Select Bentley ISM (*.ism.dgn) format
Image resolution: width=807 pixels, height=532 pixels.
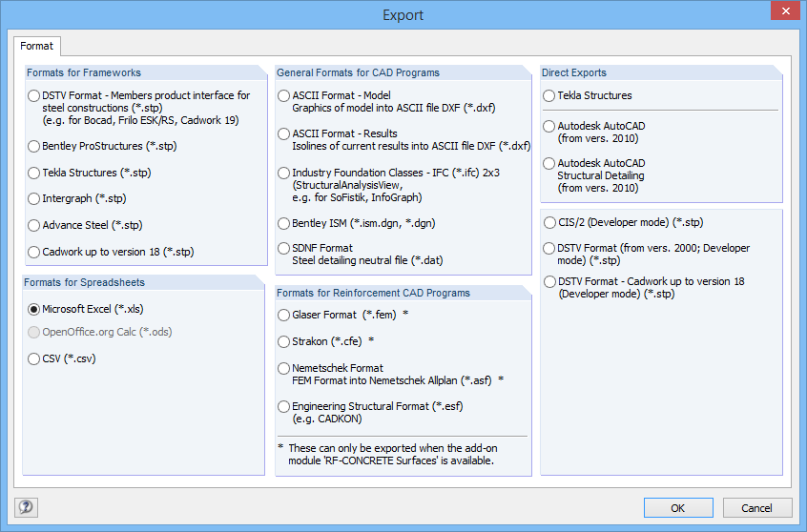point(284,223)
